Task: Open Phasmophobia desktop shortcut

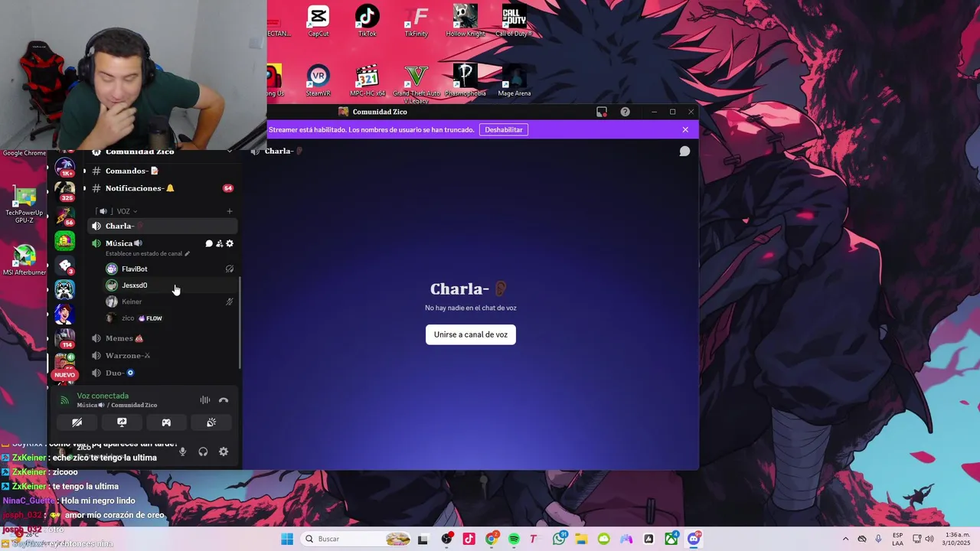Action: pos(465,80)
